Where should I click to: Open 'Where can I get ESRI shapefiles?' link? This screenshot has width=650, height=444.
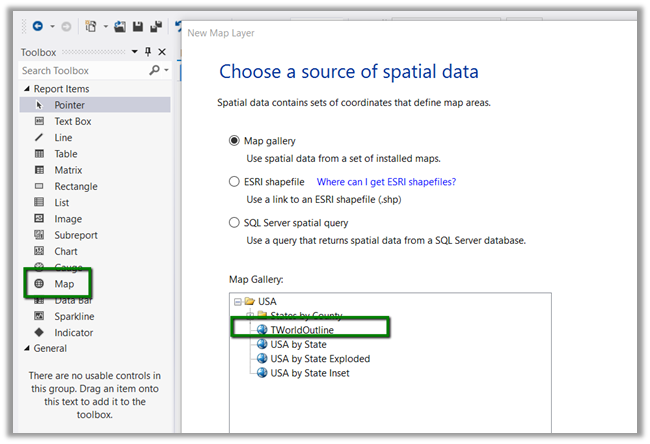(386, 182)
